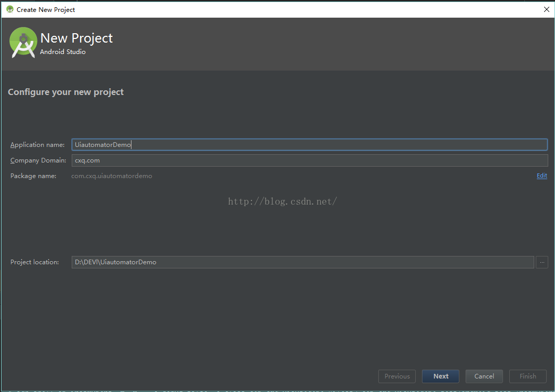Click the title bar Android Studio icon
The image size is (555, 392).
click(x=10, y=9)
